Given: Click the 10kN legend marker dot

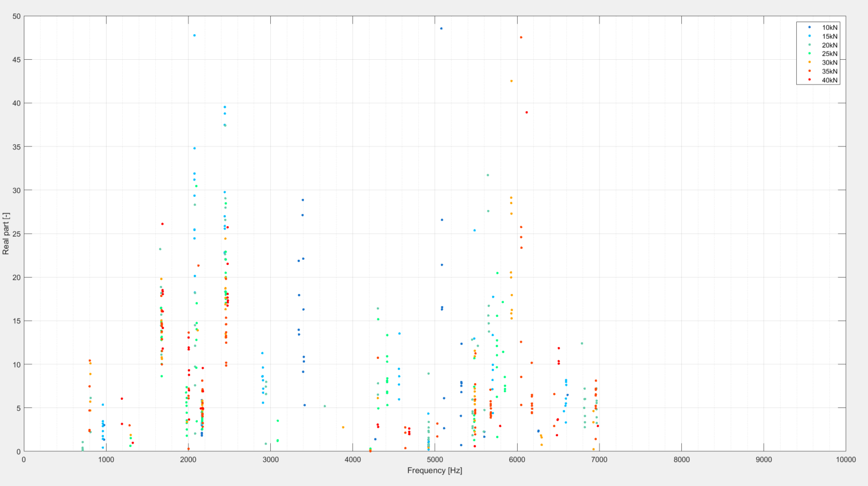Looking at the screenshot, I should pos(809,27).
